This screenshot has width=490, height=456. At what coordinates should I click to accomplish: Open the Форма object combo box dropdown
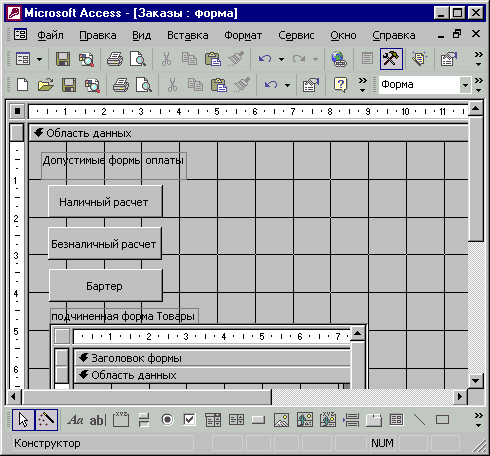pos(465,85)
